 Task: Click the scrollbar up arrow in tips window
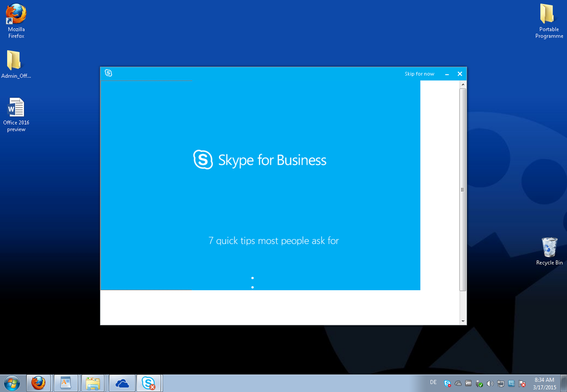tap(463, 85)
